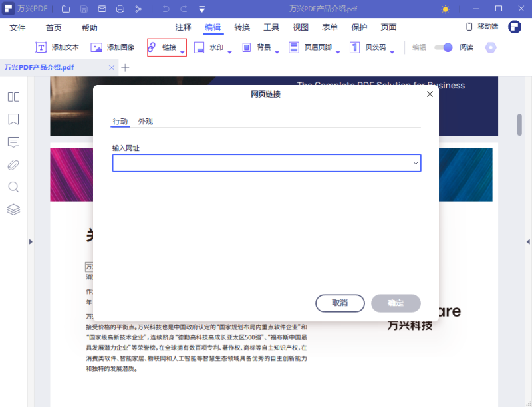The height and width of the screenshot is (407, 532).
Task: Click the 取消 (Cancel) button
Action: pyautogui.click(x=340, y=303)
